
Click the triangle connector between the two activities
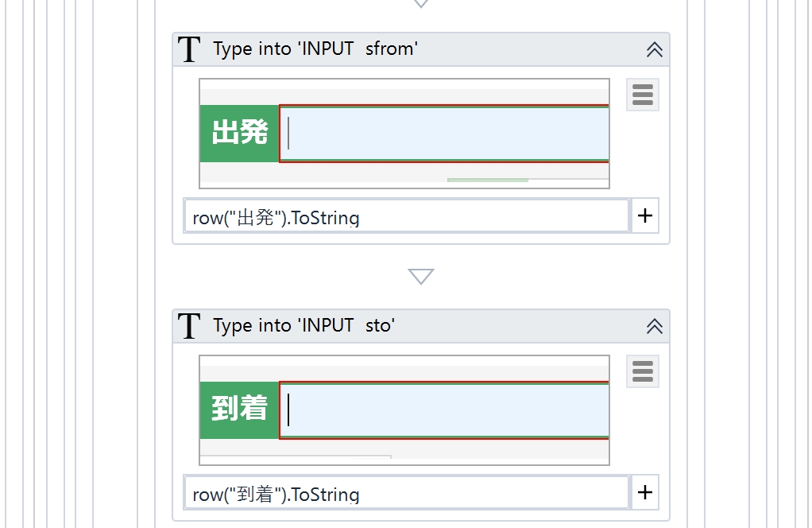click(421, 276)
